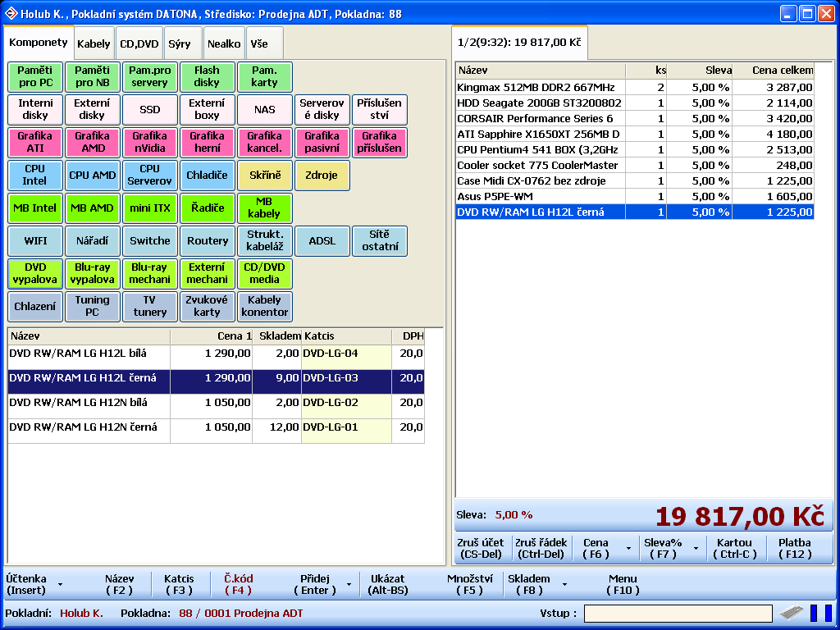
Task: Open the CD,DVD tab
Action: [x=139, y=44]
